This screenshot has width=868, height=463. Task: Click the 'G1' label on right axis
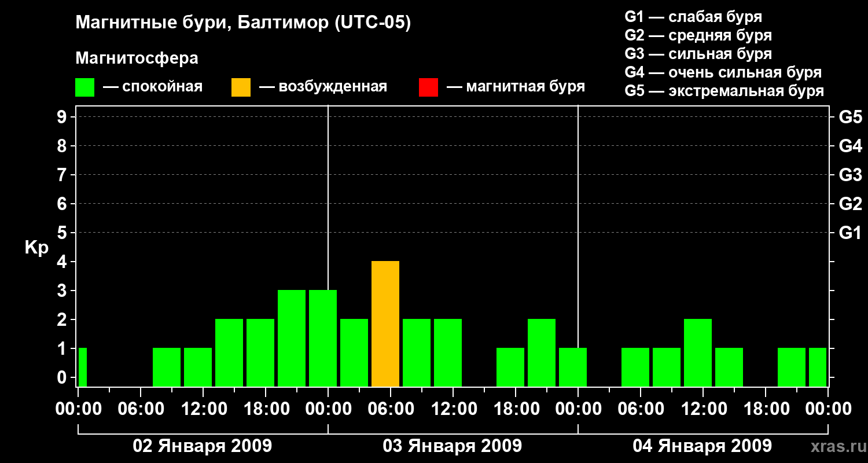coord(850,233)
